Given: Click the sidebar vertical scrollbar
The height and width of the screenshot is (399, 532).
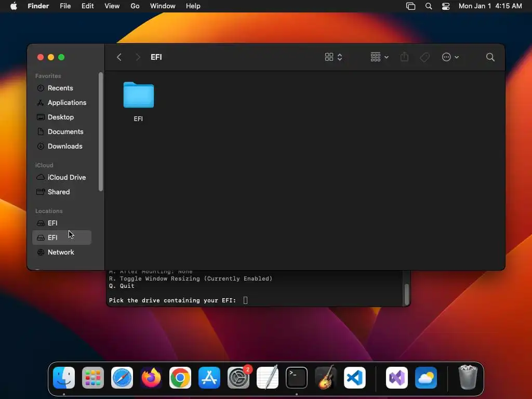Looking at the screenshot, I should point(100,131).
